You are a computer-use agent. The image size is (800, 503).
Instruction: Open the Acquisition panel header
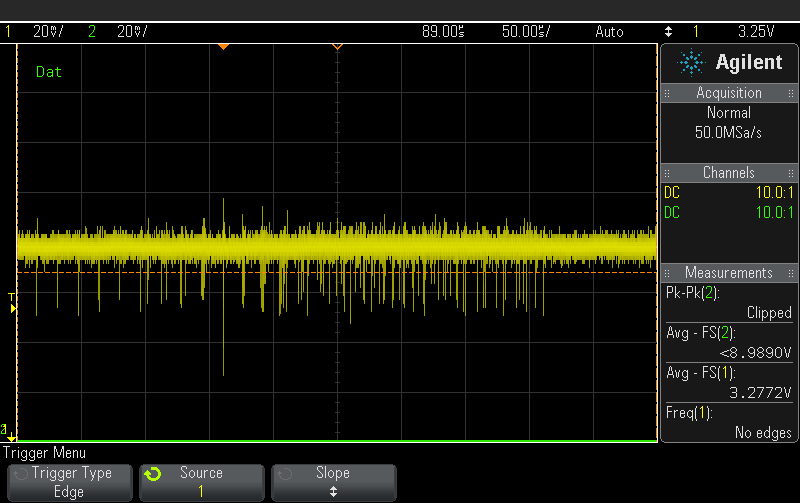(x=729, y=93)
